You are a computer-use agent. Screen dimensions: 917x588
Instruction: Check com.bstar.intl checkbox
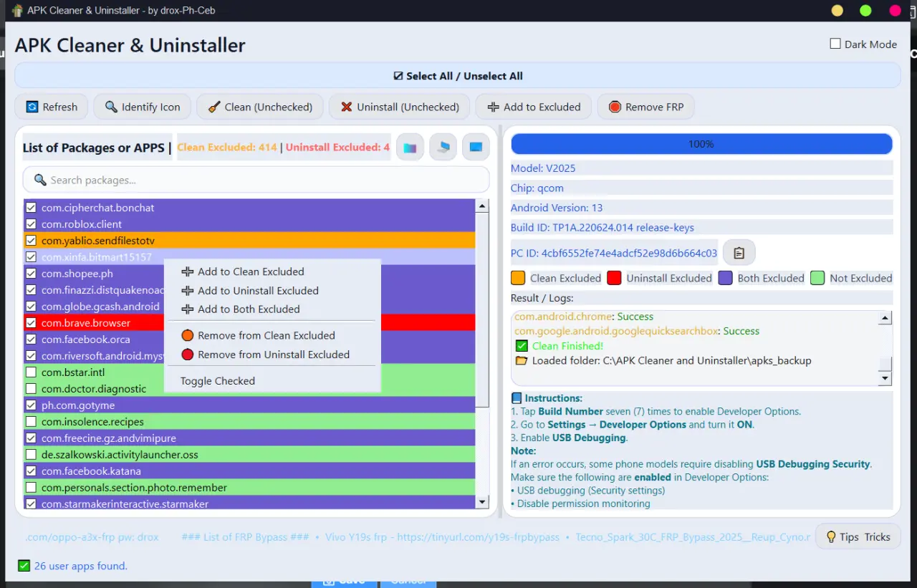(31, 372)
